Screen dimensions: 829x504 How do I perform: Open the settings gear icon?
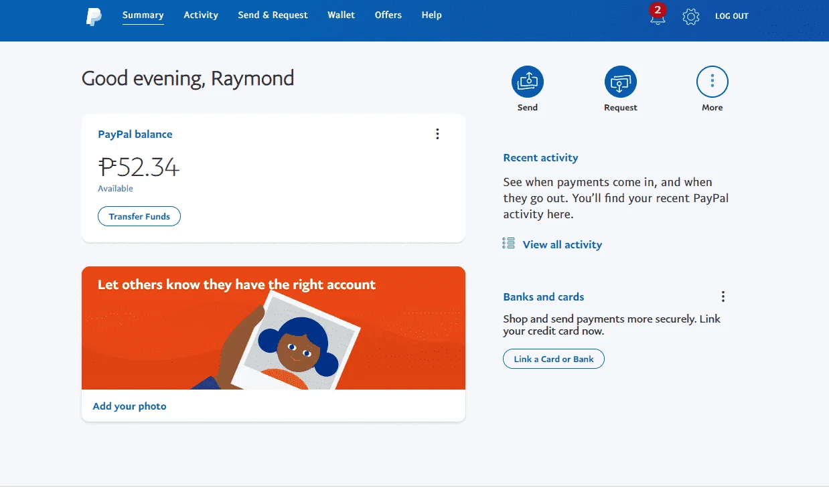click(x=691, y=17)
